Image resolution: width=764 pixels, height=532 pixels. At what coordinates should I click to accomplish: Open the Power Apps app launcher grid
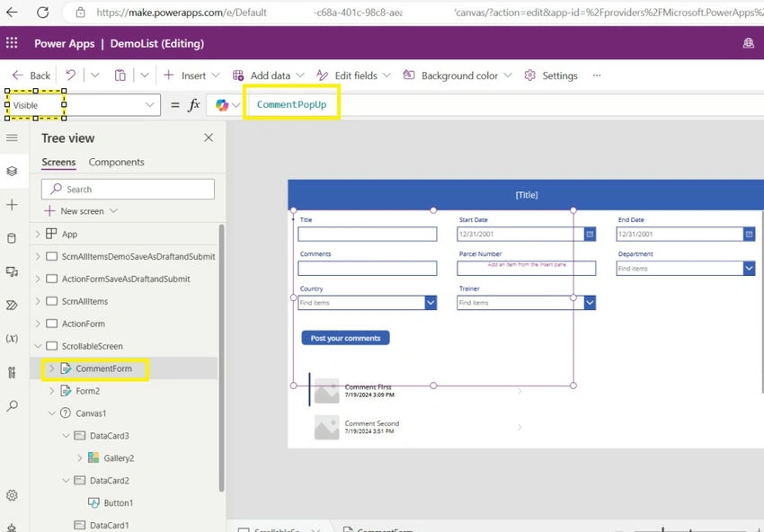coord(12,43)
